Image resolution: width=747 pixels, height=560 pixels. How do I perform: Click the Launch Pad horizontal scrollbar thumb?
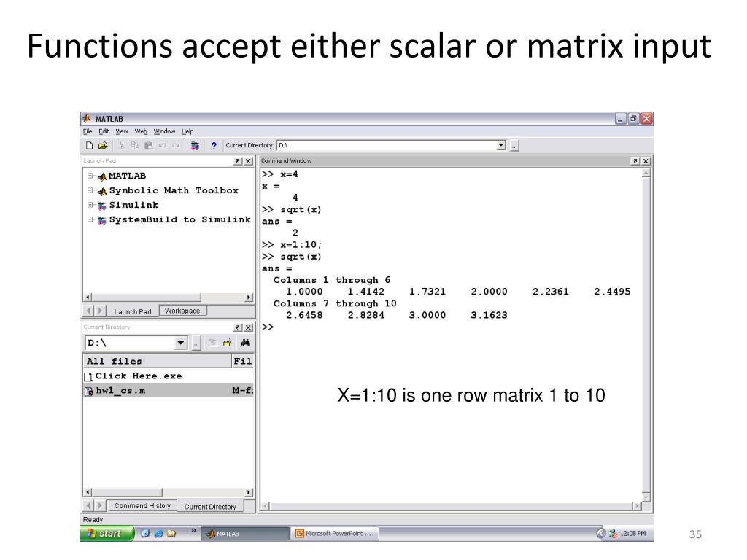[146, 297]
